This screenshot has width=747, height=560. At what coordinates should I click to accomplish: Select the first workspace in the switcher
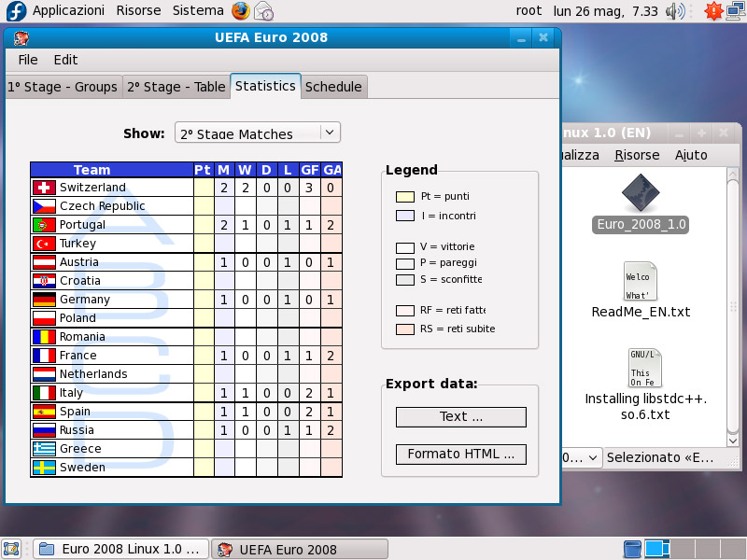(657, 549)
